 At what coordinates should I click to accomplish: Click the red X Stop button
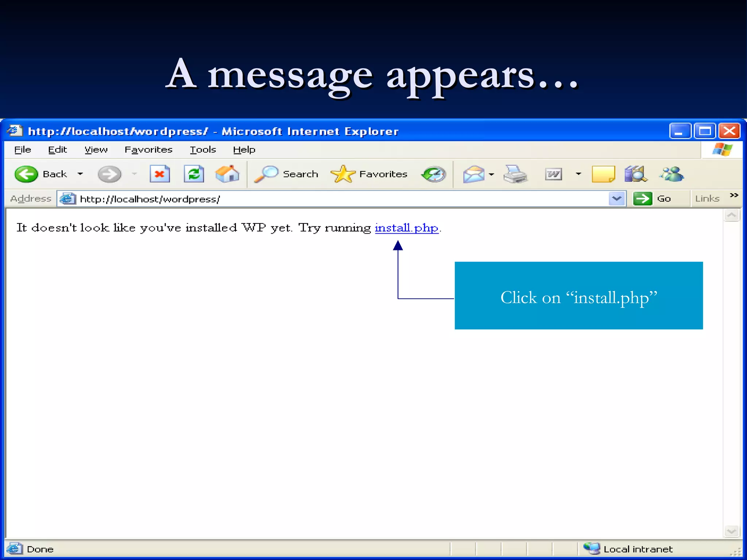click(x=160, y=174)
